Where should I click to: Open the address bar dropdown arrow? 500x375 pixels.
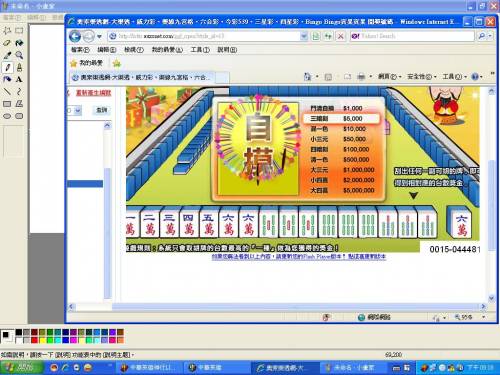(x=304, y=36)
